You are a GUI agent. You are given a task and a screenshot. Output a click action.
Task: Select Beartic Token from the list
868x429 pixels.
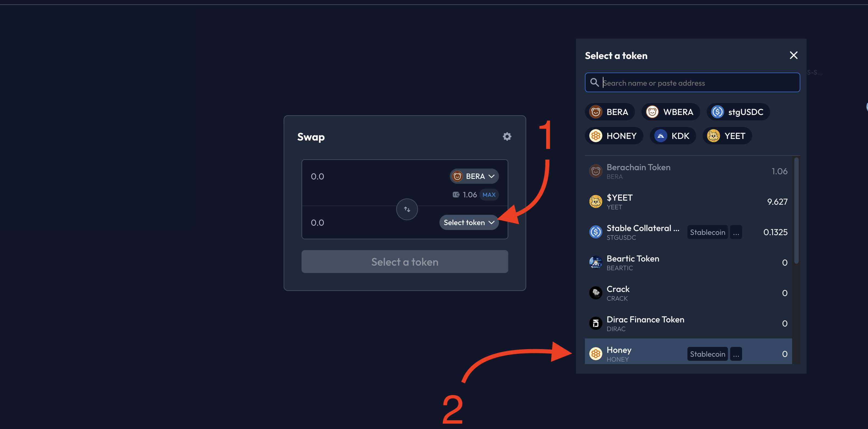click(688, 263)
